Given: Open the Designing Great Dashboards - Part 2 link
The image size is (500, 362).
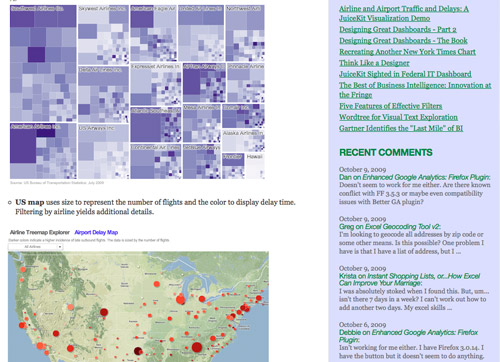Looking at the screenshot, I should click(398, 30).
